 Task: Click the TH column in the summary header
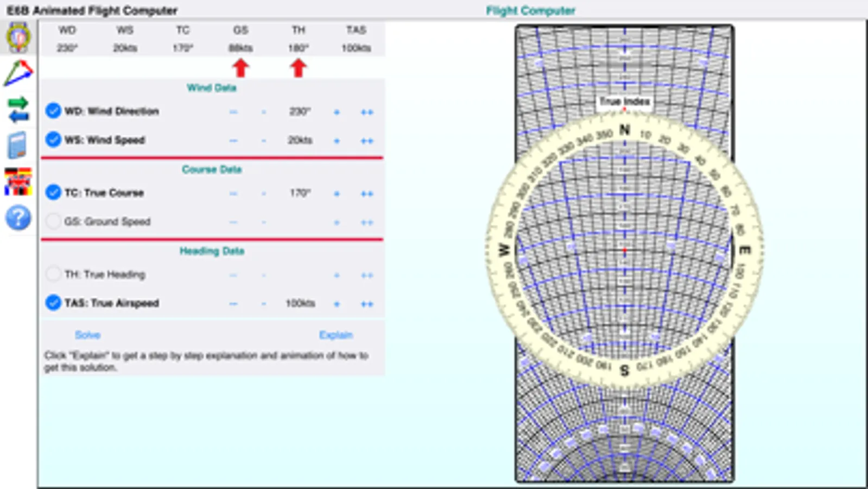coord(299,39)
